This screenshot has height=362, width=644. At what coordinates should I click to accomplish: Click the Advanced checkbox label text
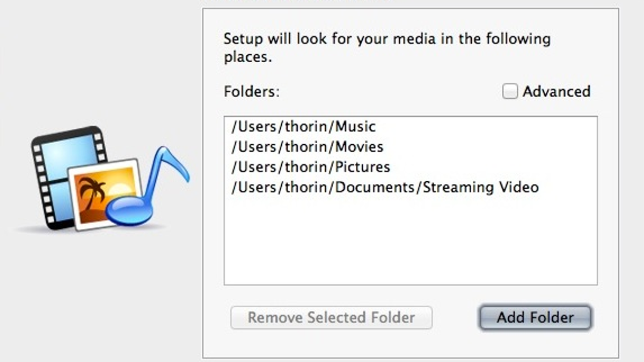[x=557, y=92]
